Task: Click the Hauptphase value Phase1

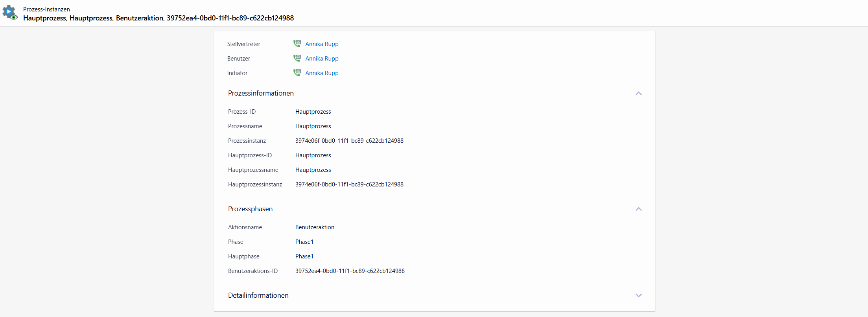Action: point(304,256)
